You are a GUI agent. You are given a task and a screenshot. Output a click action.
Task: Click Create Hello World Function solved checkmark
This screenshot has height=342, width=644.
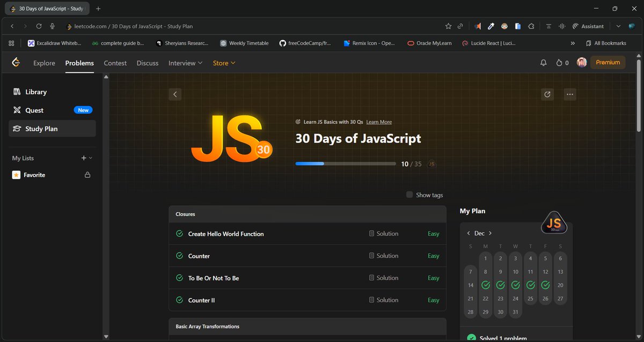click(x=180, y=234)
